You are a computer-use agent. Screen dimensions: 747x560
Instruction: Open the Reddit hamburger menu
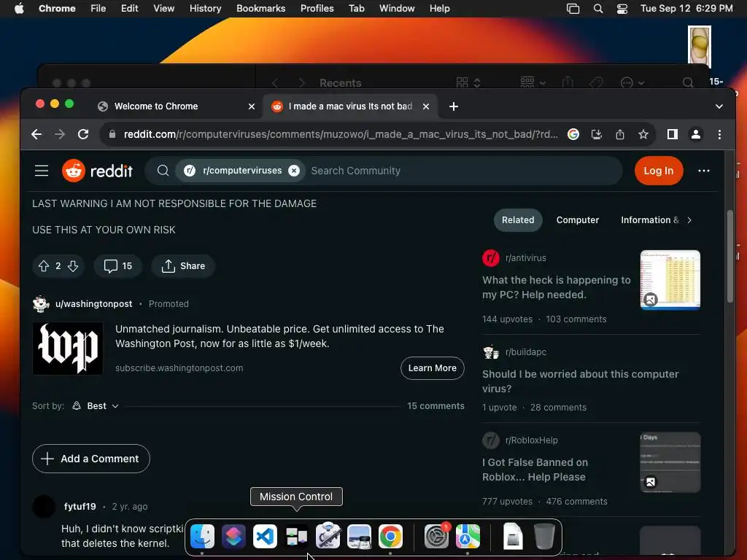(x=42, y=171)
